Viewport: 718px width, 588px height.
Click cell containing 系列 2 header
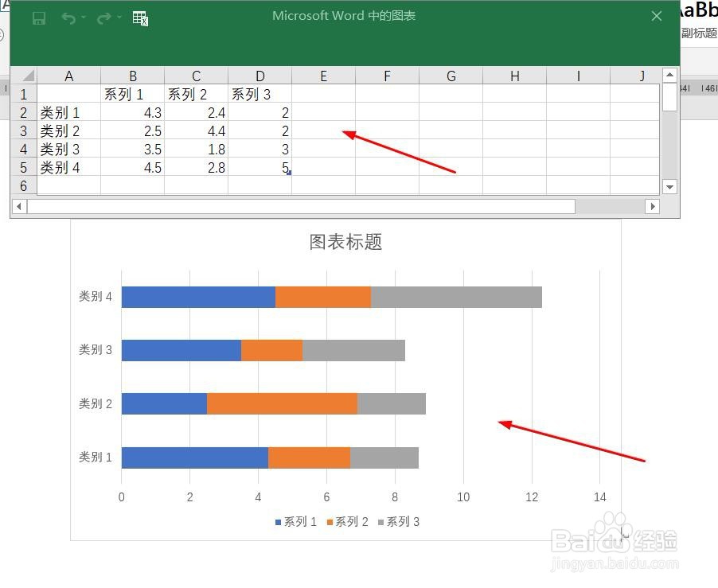click(196, 94)
